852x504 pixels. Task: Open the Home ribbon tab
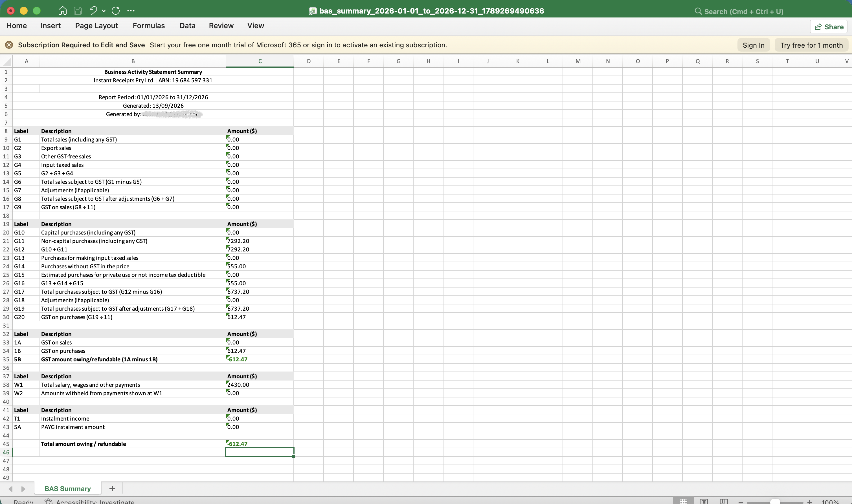[17, 26]
